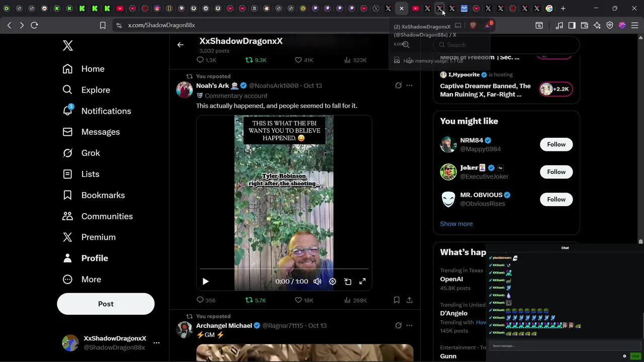Open more options on Archangel Michael post

point(410,325)
